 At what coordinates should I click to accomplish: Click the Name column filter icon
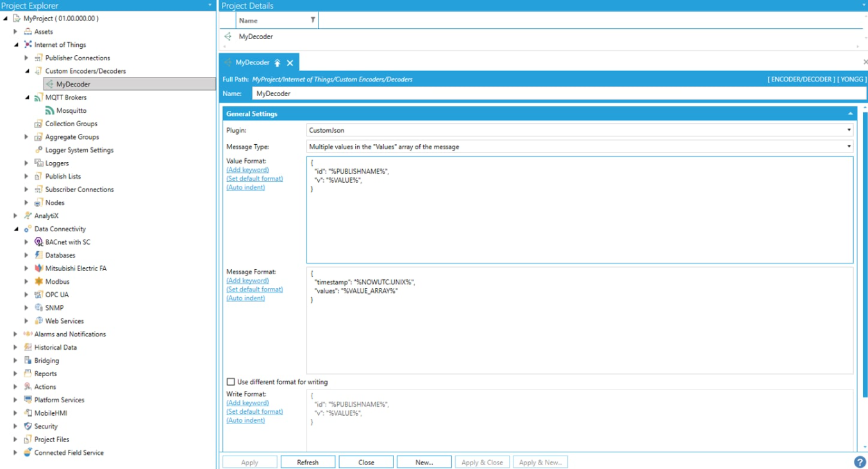(313, 21)
